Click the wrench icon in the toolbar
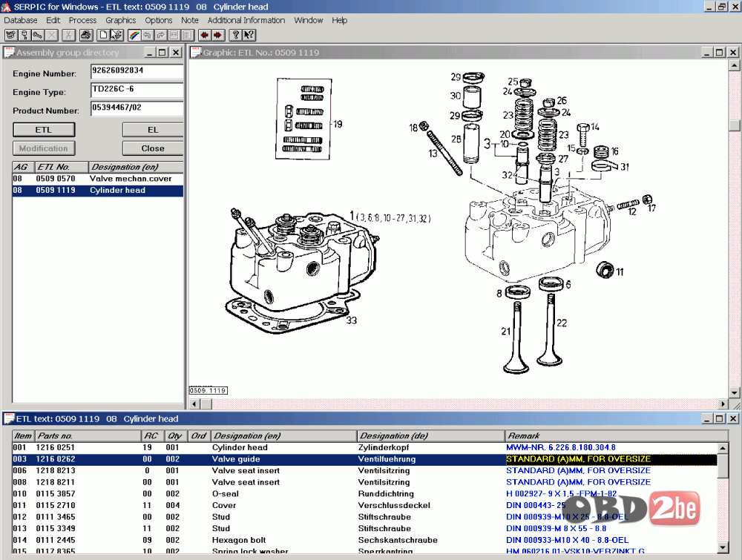This screenshot has width=742, height=560. (38, 35)
